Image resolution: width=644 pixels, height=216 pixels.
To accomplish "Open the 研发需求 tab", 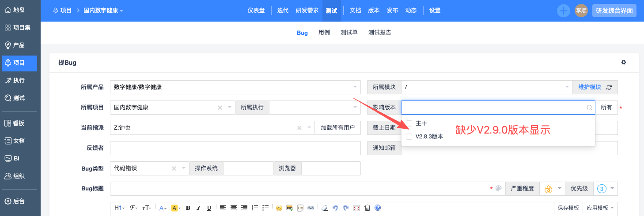I will (x=307, y=11).
